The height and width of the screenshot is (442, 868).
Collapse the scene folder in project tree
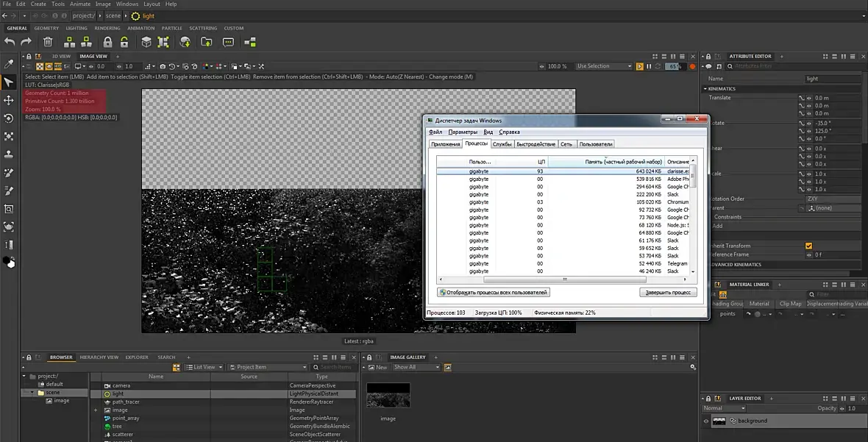pyautogui.click(x=32, y=393)
